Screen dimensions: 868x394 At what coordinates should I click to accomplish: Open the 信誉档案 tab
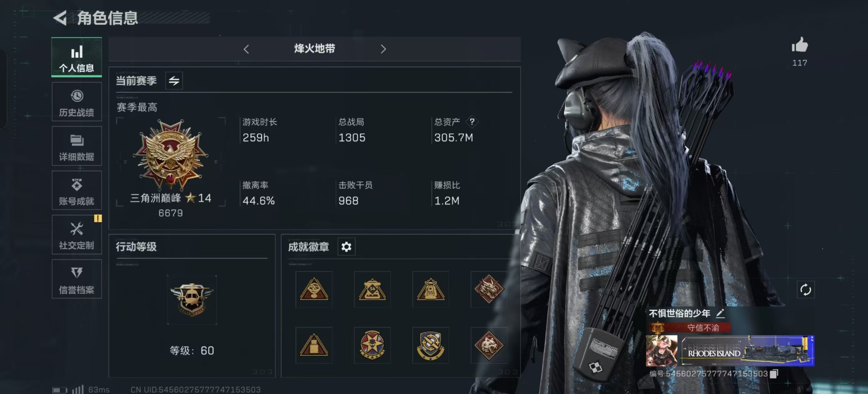click(77, 279)
